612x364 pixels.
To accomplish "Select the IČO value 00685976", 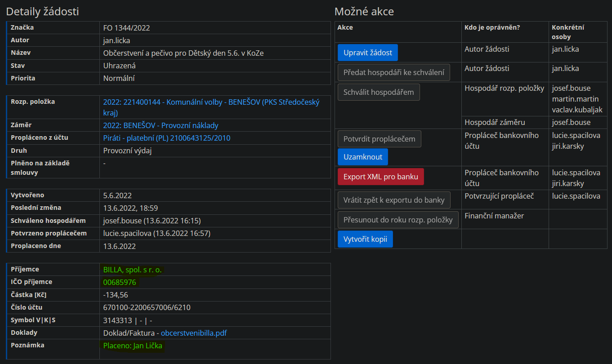I will [120, 282].
